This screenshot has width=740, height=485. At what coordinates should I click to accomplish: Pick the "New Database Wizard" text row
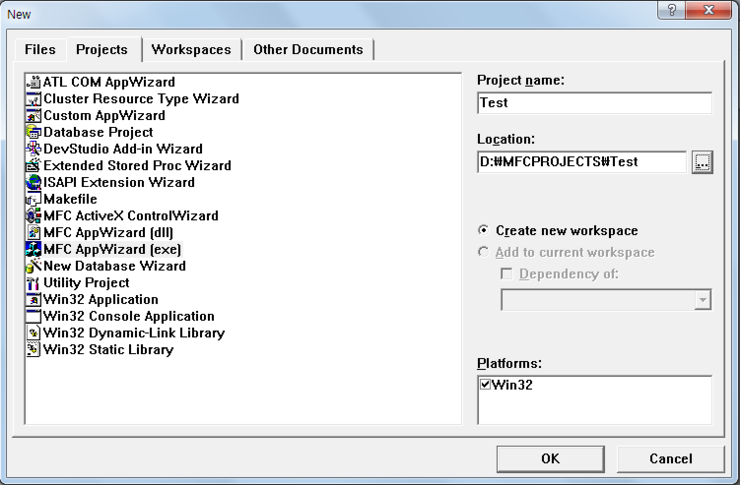click(x=115, y=266)
